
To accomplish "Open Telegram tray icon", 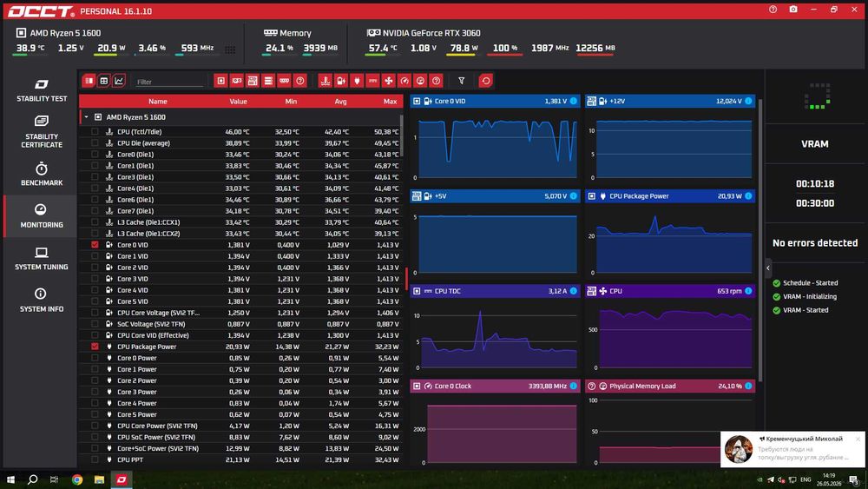I will 771,479.
